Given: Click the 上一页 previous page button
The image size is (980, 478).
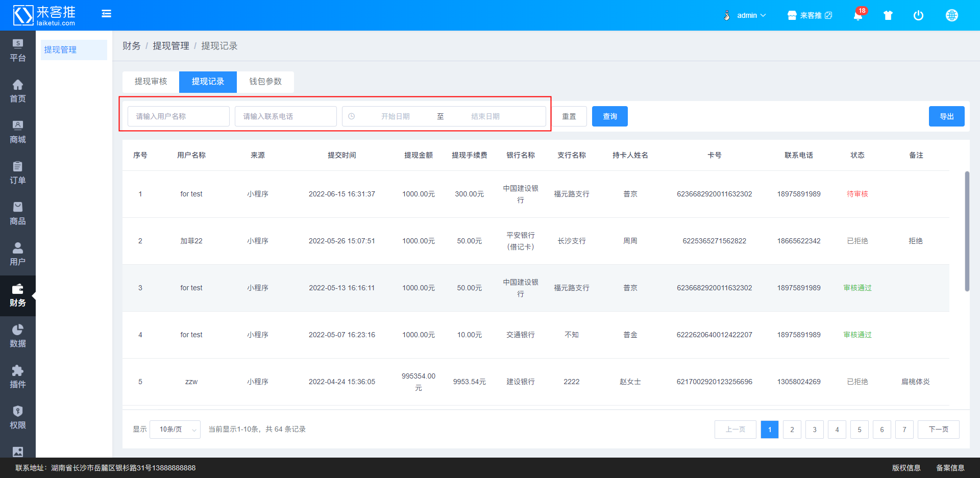Looking at the screenshot, I should 736,430.
